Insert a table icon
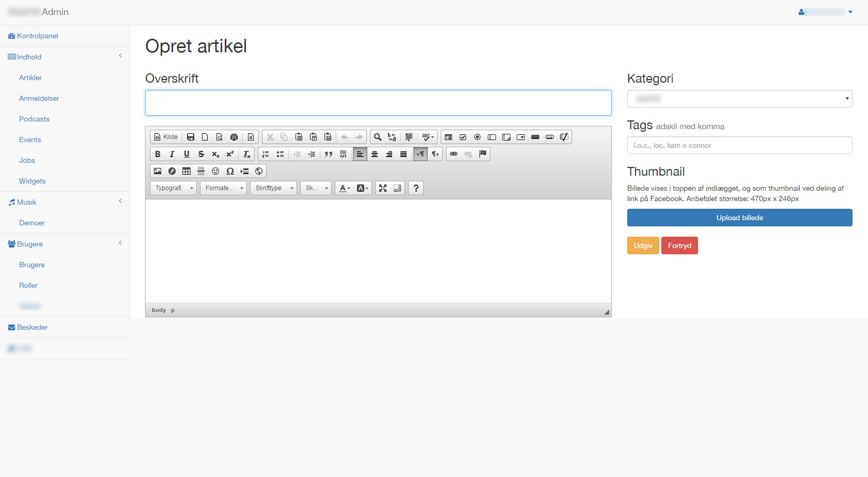This screenshot has width=868, height=477. tap(187, 171)
